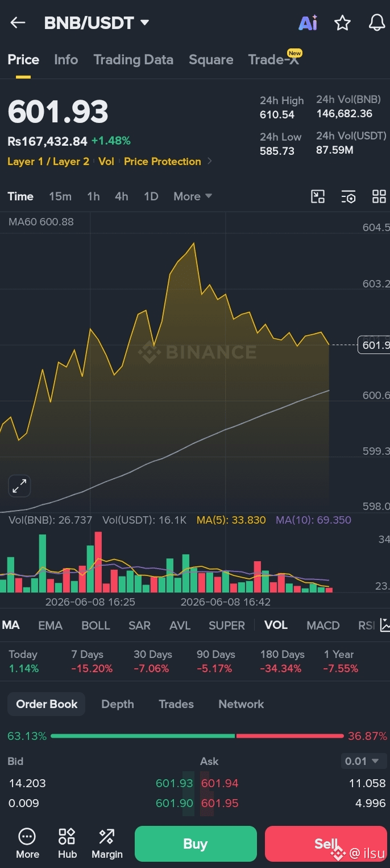Select the Time chart interval
This screenshot has width=390, height=868.
tap(20, 196)
